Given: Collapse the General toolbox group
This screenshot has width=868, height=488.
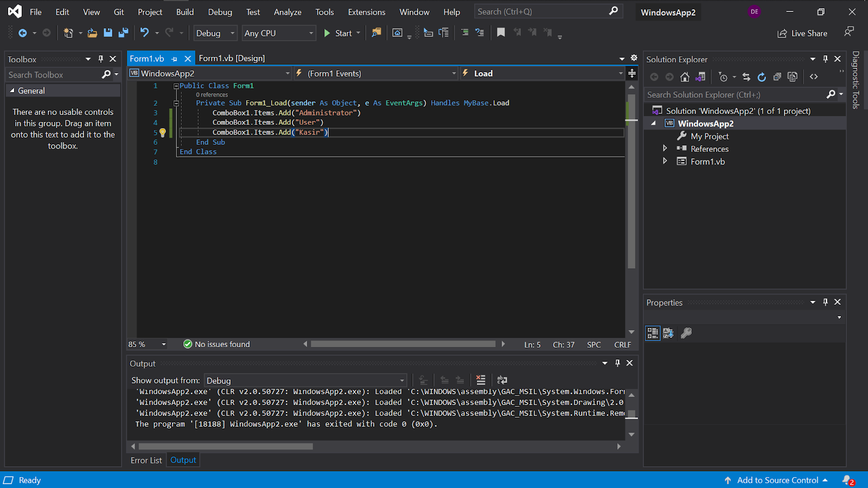Looking at the screenshot, I should (12, 91).
